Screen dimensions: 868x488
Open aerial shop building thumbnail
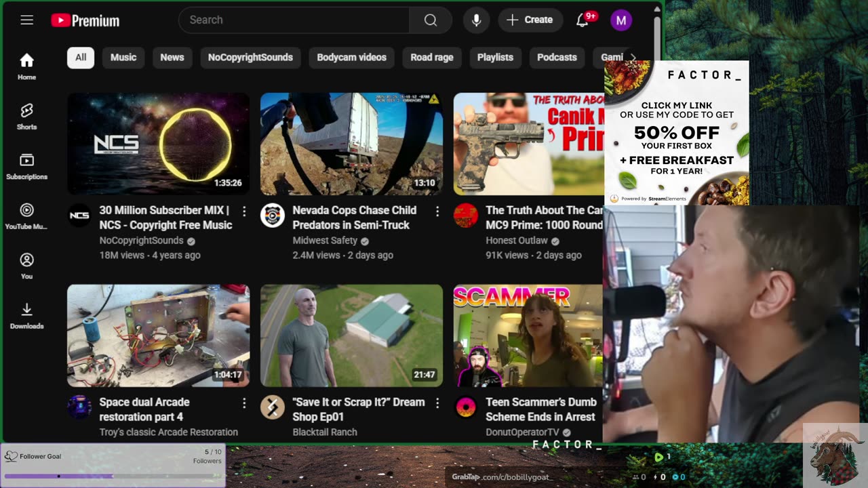tap(352, 335)
